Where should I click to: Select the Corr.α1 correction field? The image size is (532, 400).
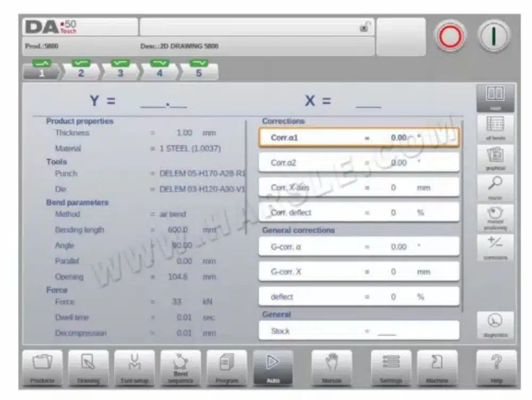[x=359, y=137]
